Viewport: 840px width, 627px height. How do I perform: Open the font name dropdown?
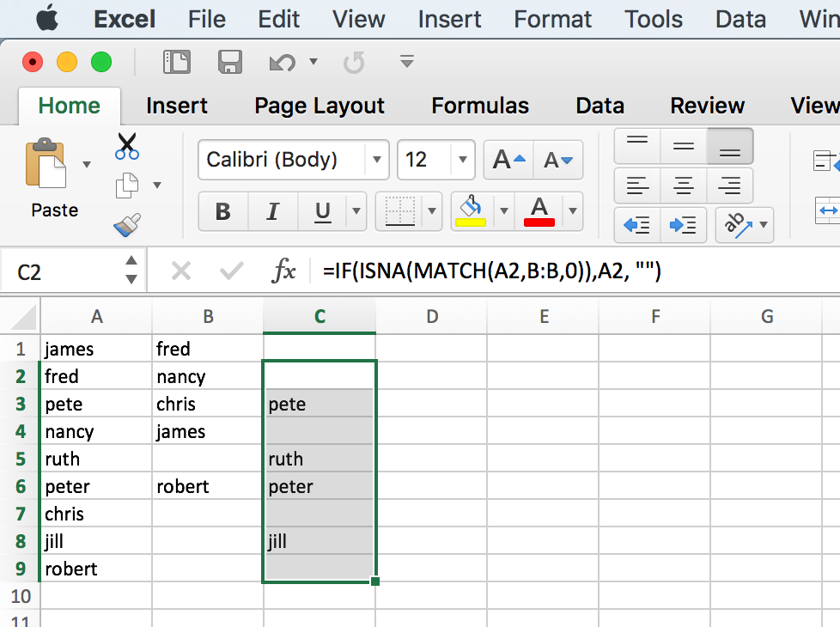[x=376, y=160]
